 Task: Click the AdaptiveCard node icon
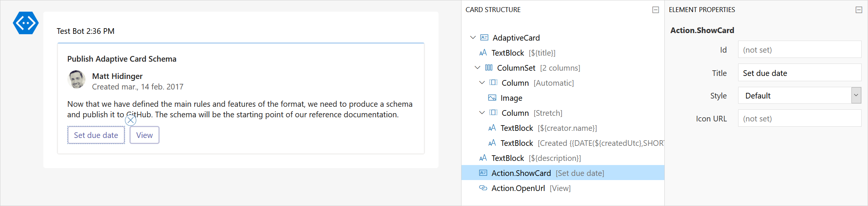click(x=484, y=38)
